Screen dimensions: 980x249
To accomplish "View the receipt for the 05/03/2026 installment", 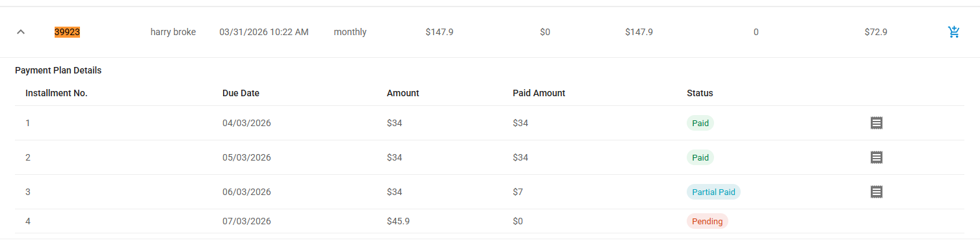I will [876, 157].
